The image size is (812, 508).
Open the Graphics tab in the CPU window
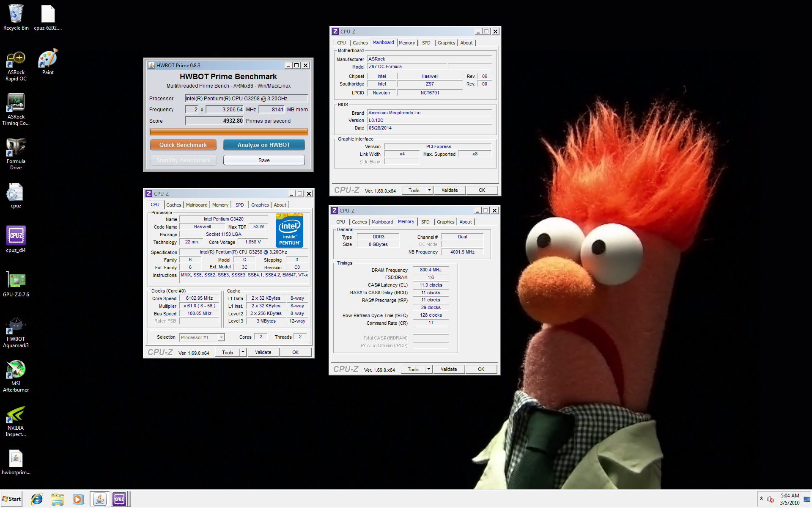tap(260, 205)
